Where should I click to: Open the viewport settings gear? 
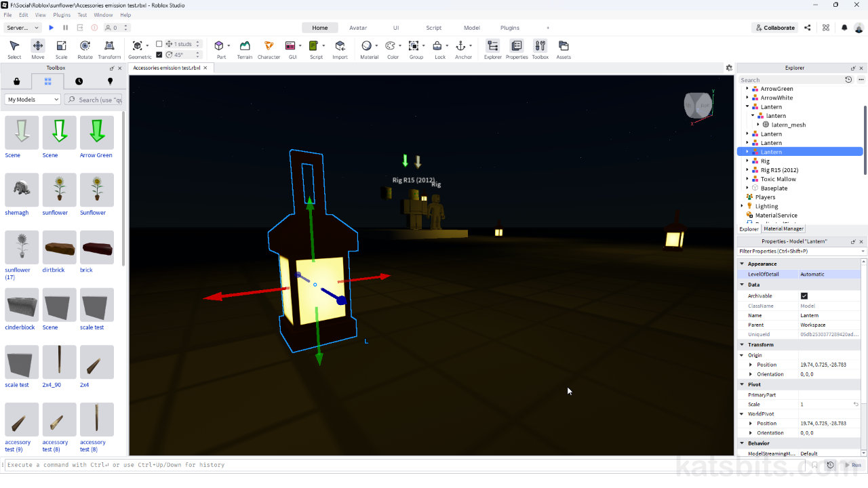pyautogui.click(x=729, y=68)
